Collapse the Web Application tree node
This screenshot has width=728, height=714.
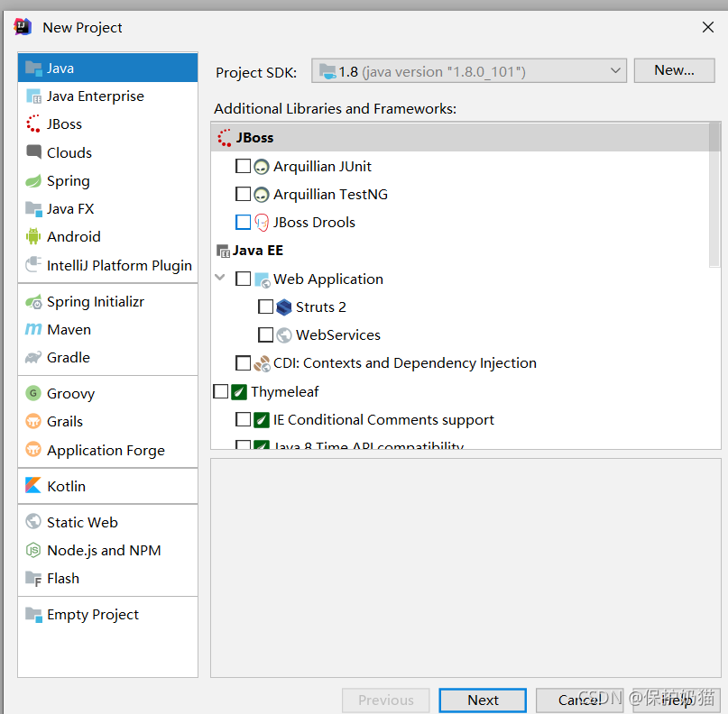220,278
